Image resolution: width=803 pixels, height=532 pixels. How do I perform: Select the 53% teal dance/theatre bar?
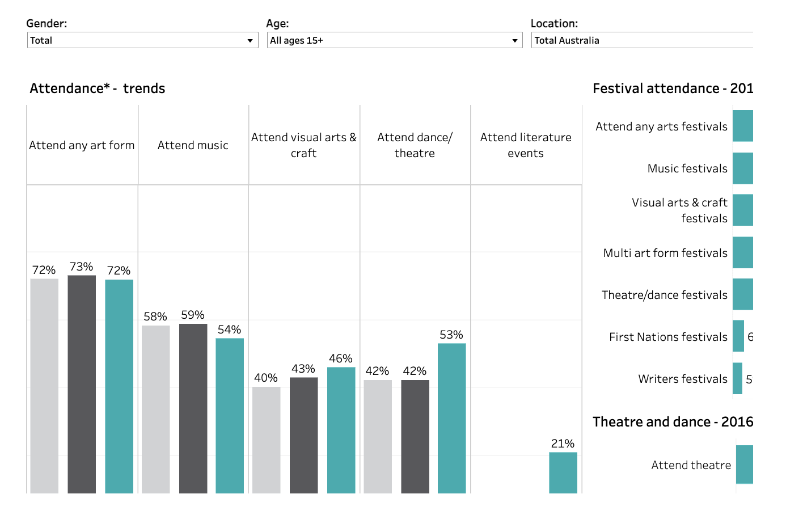coord(451,418)
